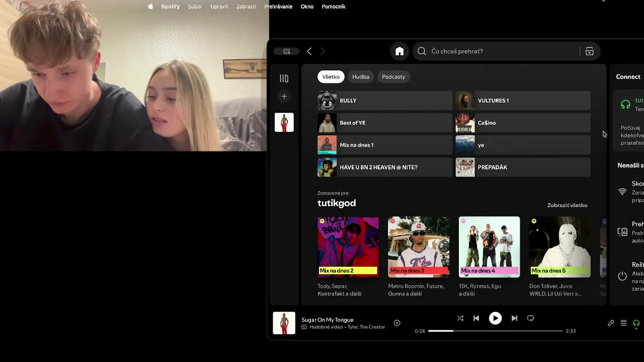
Task: Click total duration 2:33
Action: [x=571, y=331]
